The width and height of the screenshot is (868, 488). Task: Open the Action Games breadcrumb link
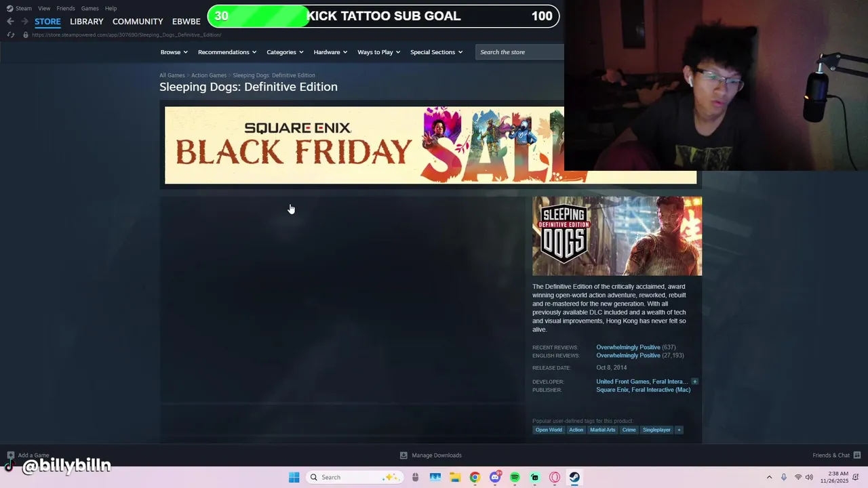tap(209, 75)
